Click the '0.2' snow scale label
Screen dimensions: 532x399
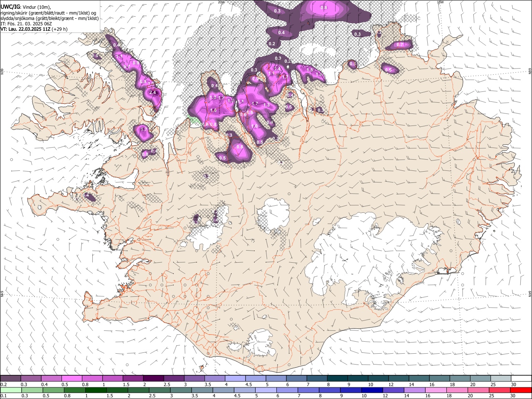[4, 384]
